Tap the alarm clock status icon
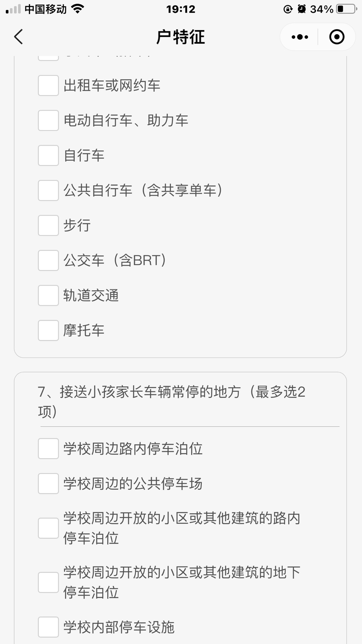362x644 pixels. coord(302,9)
